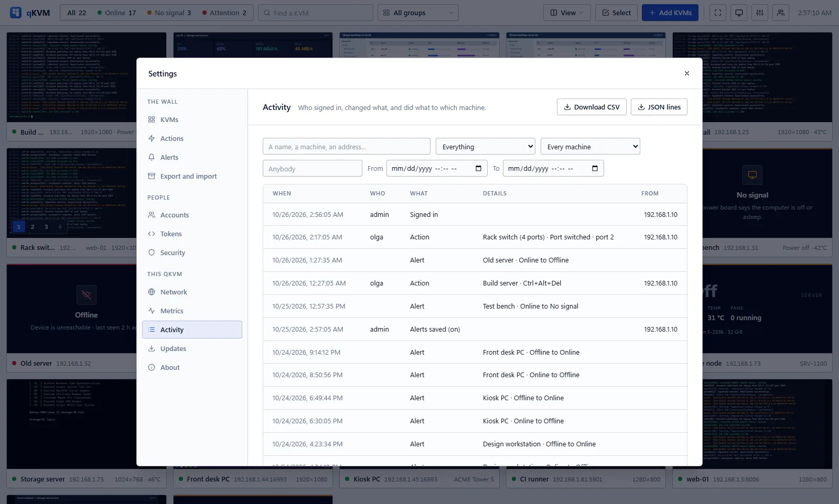Open the sliders settings icon
Viewport: 839px width, 504px height.
tap(760, 13)
